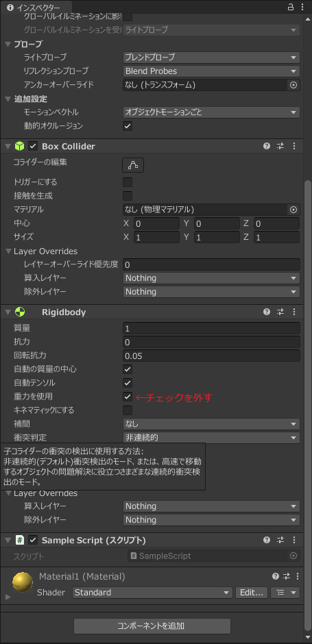Open the ライトプローブ blend probe dropdown
Screen dimensions: 312x644
pyautogui.click(x=211, y=58)
